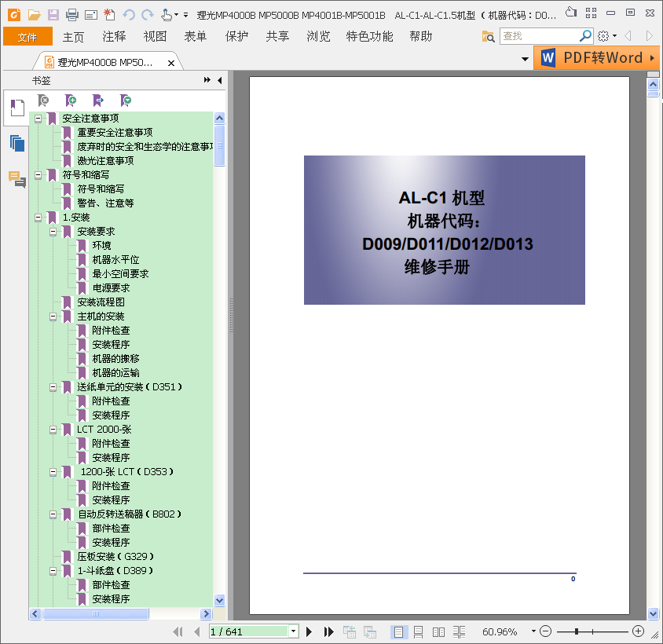Image resolution: width=663 pixels, height=644 pixels.
Task: Click the search magnifier icon
Action: click(x=585, y=36)
